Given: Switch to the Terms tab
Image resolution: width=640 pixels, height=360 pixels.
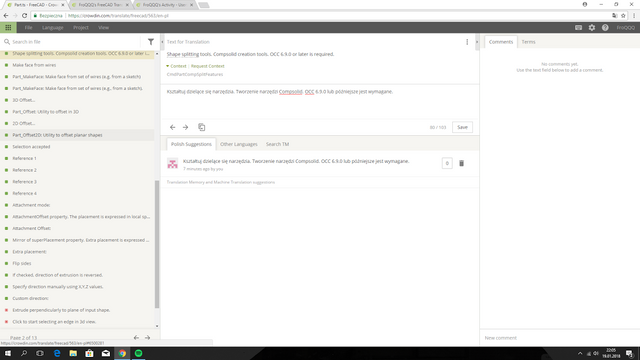Looking at the screenshot, I should (528, 42).
